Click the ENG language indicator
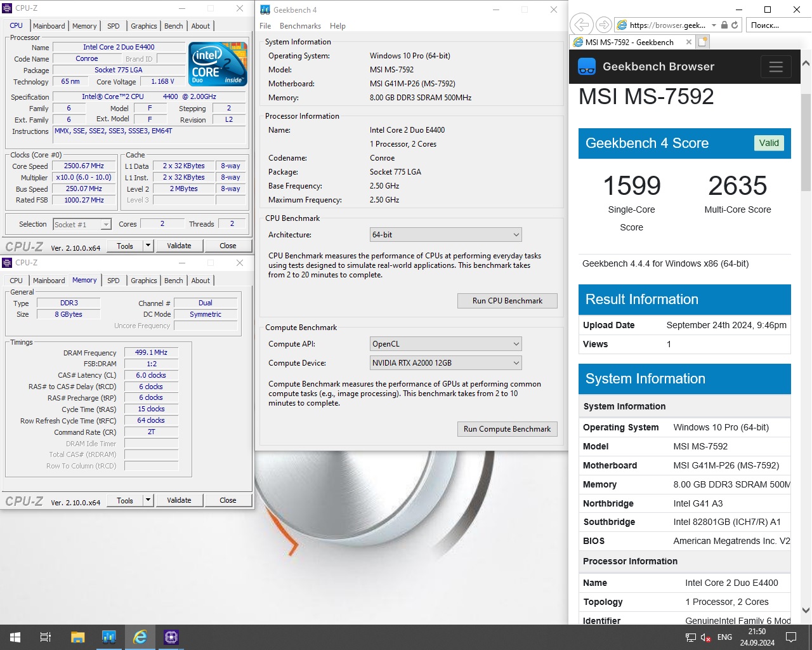Image resolution: width=812 pixels, height=650 pixels. (724, 637)
